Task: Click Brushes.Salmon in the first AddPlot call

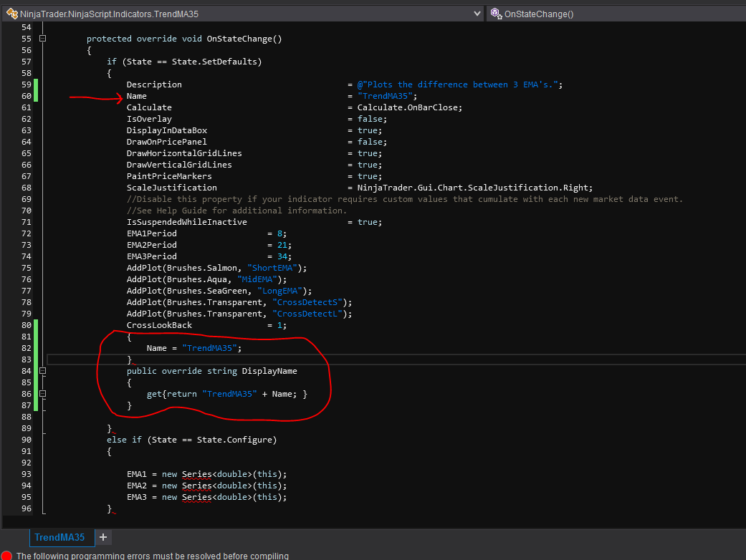Action: [x=201, y=268]
